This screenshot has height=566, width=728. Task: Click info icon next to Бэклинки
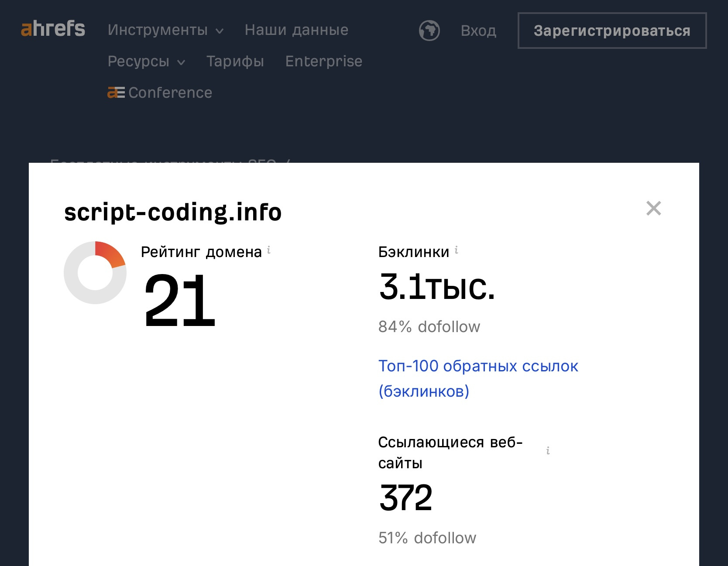point(457,250)
